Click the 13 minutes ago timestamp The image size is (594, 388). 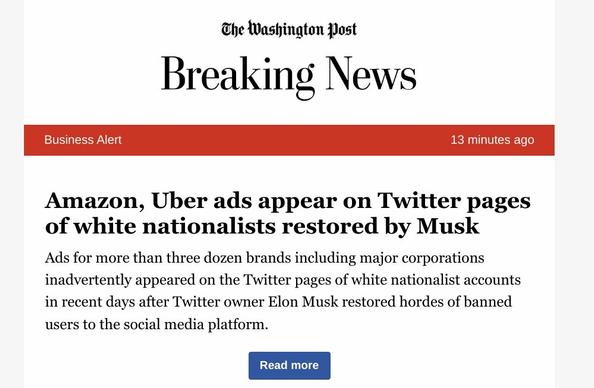(492, 140)
